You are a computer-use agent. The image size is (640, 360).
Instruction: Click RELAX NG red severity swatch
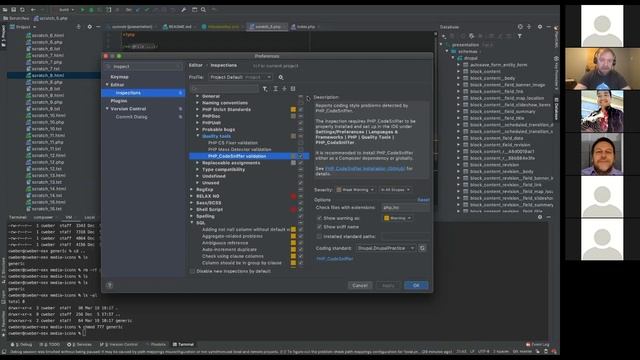(x=293, y=196)
